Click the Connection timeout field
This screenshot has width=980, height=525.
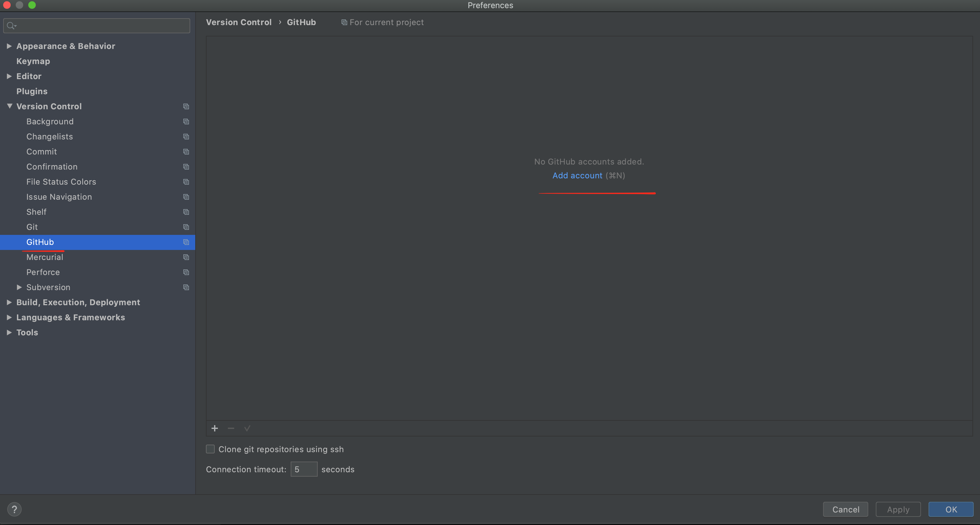point(304,469)
